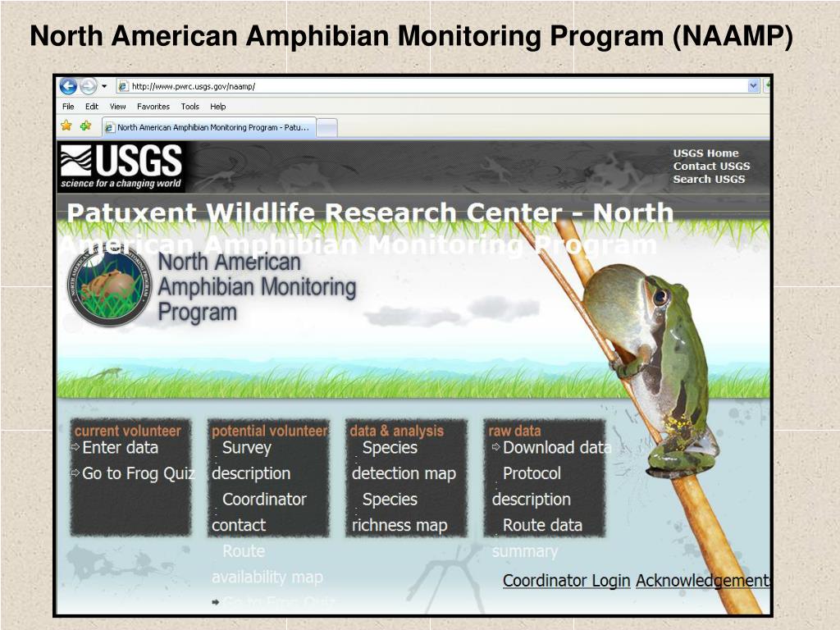The height and width of the screenshot is (630, 840).
Task: Click the Download data link
Action: (x=557, y=447)
